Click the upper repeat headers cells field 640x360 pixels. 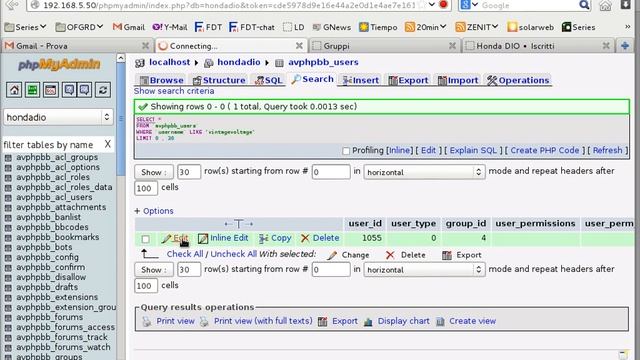point(146,189)
